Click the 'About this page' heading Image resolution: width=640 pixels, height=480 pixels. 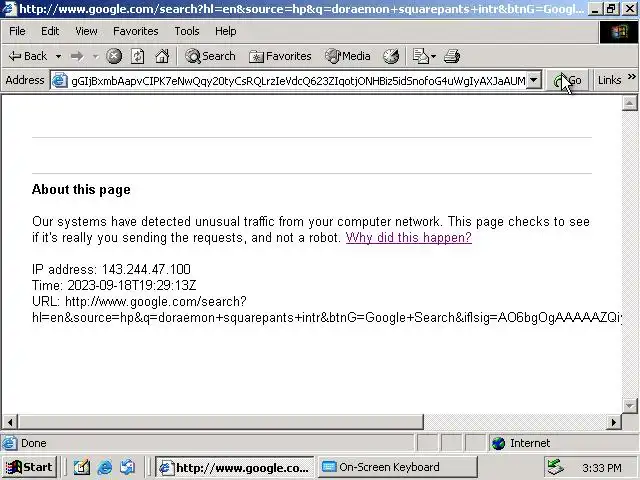pos(81,189)
